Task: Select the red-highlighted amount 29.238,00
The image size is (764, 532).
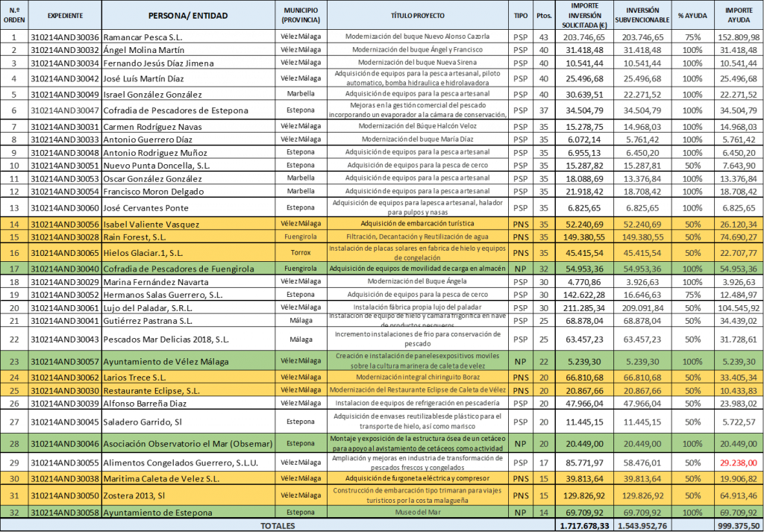Action: pos(738,463)
